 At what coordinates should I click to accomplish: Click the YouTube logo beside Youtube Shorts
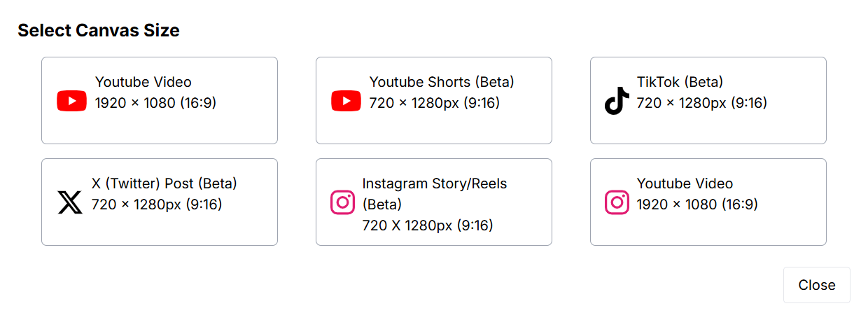(x=346, y=101)
